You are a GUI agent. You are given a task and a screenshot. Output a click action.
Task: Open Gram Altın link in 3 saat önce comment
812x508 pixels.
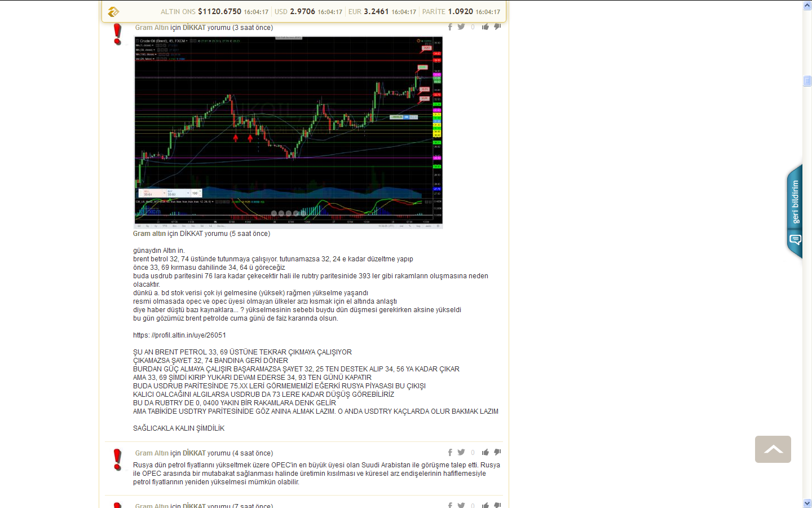click(152, 28)
